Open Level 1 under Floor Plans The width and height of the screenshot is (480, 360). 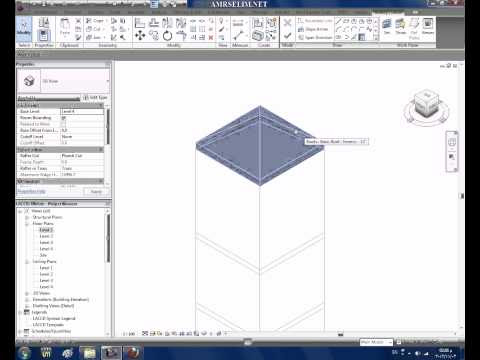pyautogui.click(x=46, y=230)
